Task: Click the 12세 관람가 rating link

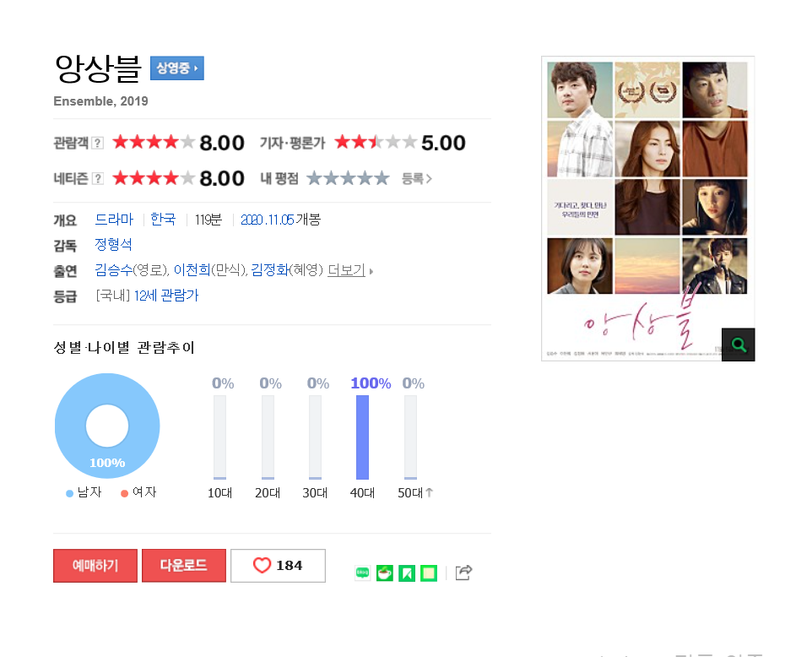Action: tap(166, 296)
